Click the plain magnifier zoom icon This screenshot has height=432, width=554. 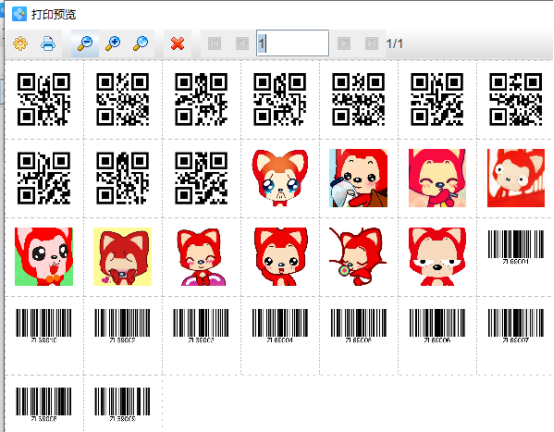pyautogui.click(x=140, y=43)
